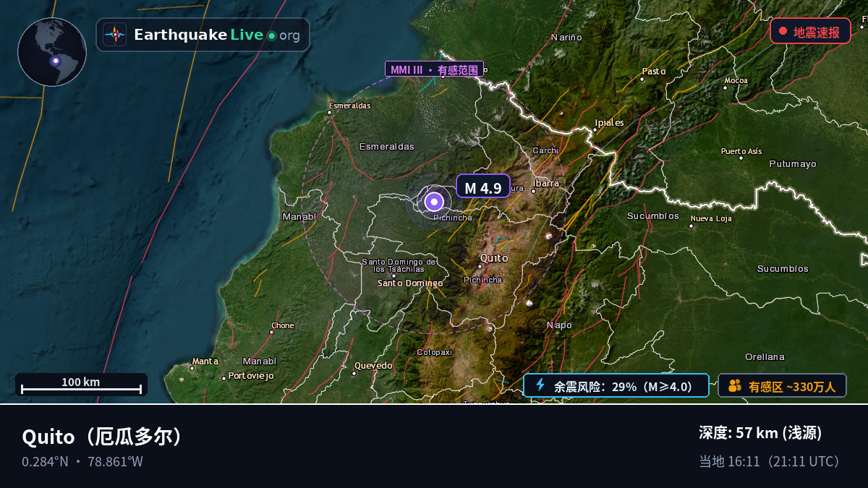Screen dimensions: 868x488
Task: Click the Ibarra city label
Action: [x=546, y=184]
